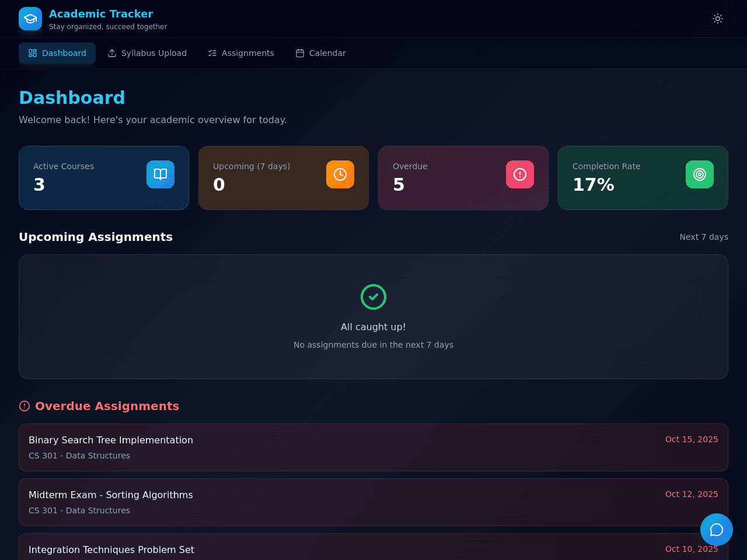Click the Overdue Assignments heading warning icon

click(25, 406)
